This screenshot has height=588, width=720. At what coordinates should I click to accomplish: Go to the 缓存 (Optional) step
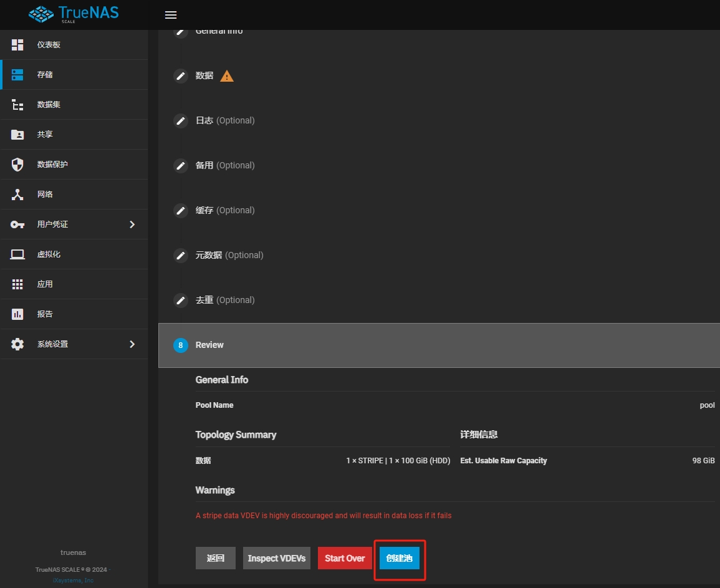pos(224,211)
